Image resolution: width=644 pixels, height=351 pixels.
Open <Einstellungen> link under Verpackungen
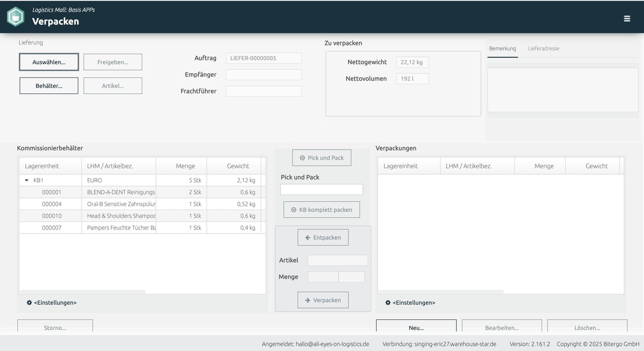pos(414,303)
